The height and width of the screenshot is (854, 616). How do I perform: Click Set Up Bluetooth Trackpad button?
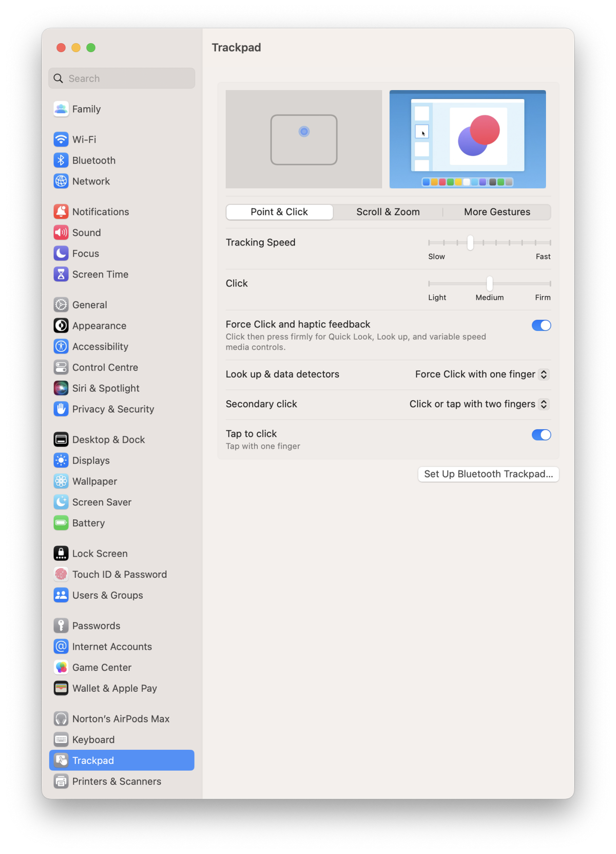pos(488,474)
